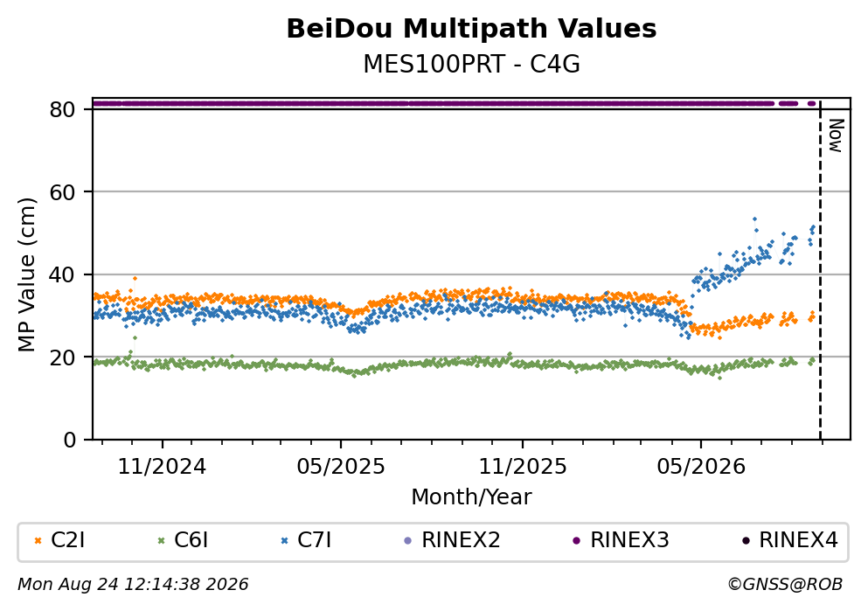The image size is (868, 611).
Task: Click the black RINEX4 legend dot
Action: [x=745, y=541]
